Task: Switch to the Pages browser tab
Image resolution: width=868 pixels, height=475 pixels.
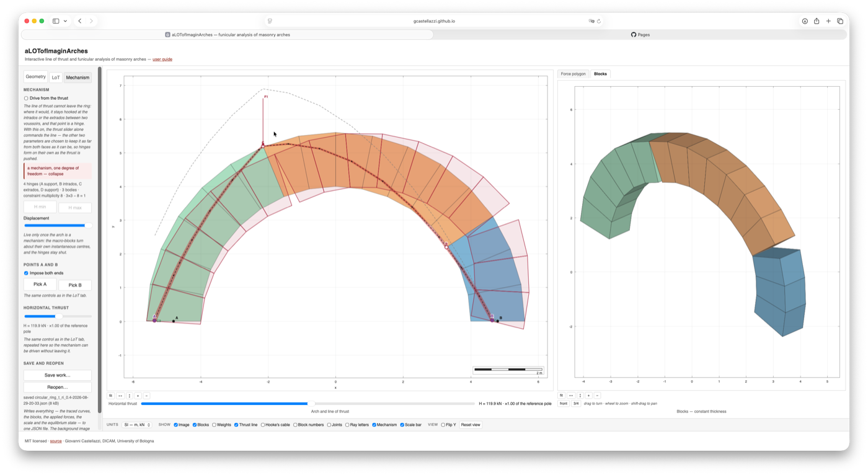Action: 640,35
